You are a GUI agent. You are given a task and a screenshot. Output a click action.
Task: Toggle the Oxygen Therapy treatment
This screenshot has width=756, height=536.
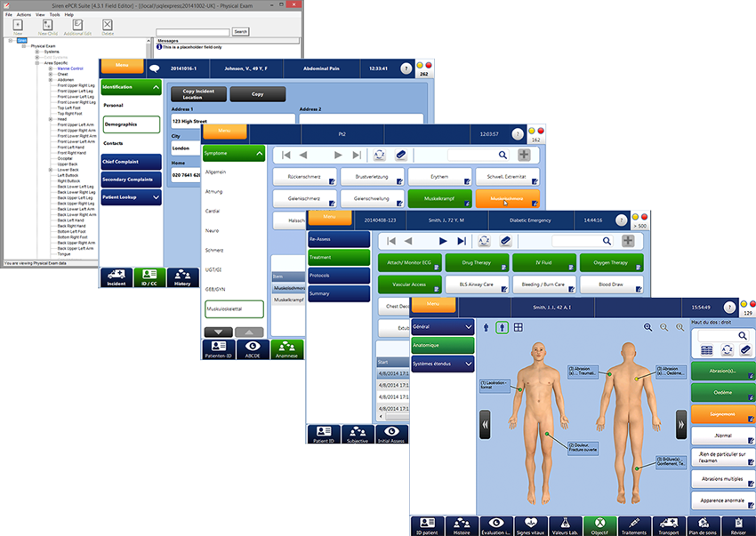pyautogui.click(x=608, y=262)
